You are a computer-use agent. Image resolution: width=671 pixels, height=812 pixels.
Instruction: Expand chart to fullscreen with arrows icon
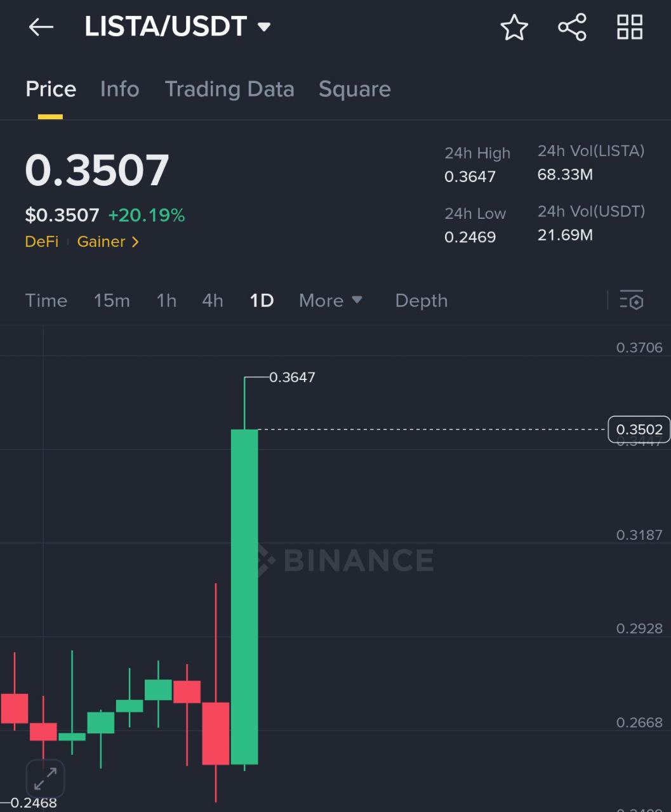click(x=45, y=778)
